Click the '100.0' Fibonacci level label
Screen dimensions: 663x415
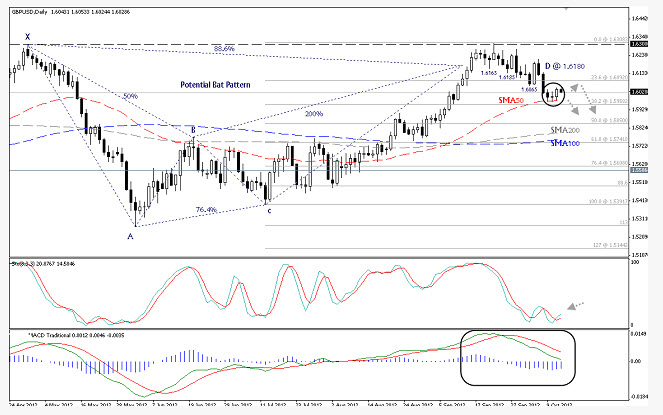pyautogui.click(x=608, y=201)
